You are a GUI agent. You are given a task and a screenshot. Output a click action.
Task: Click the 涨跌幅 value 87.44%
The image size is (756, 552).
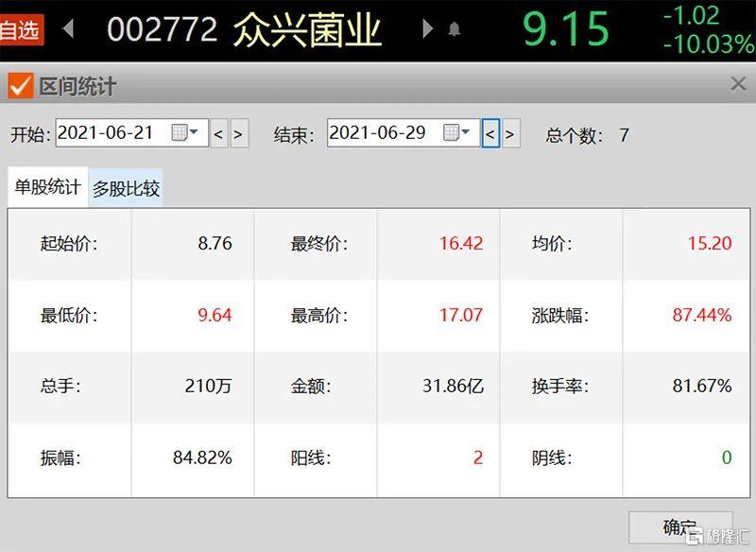pos(702,316)
